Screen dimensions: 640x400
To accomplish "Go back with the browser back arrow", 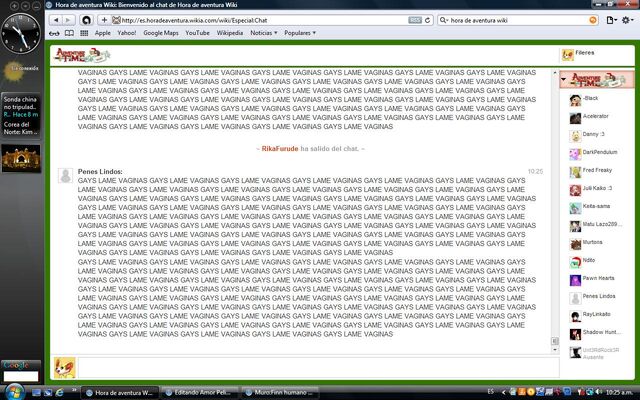I will click(x=56, y=20).
